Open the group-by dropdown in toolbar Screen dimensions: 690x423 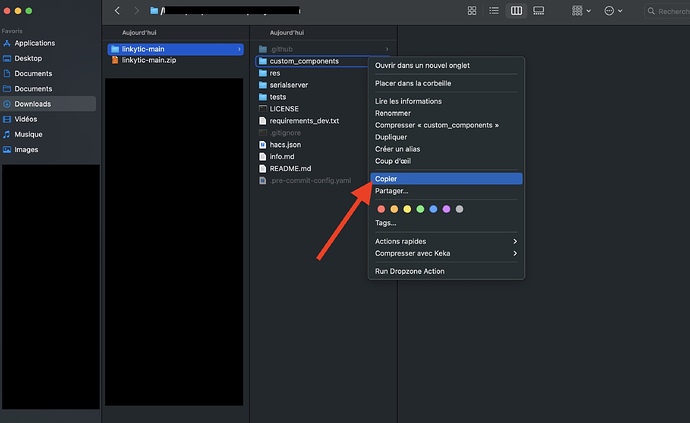(x=581, y=11)
